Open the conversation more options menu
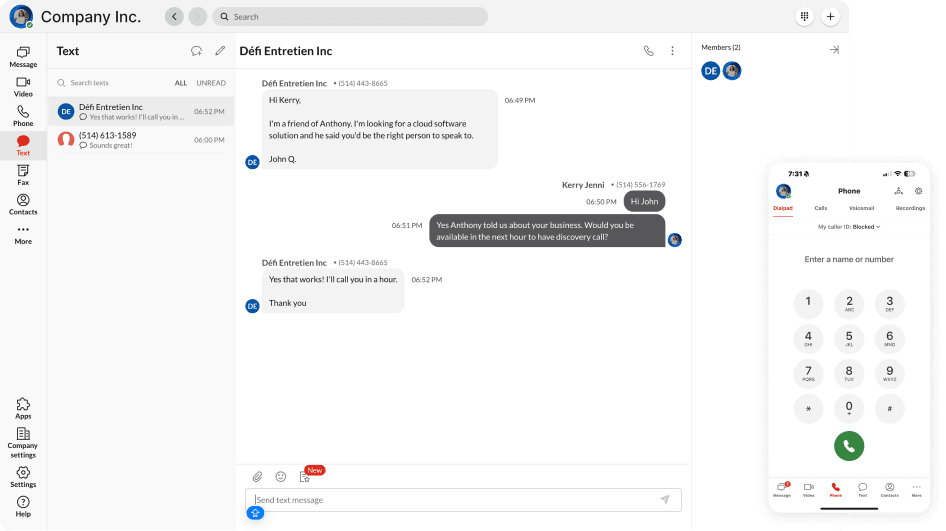This screenshot has width=946, height=531. coord(672,51)
